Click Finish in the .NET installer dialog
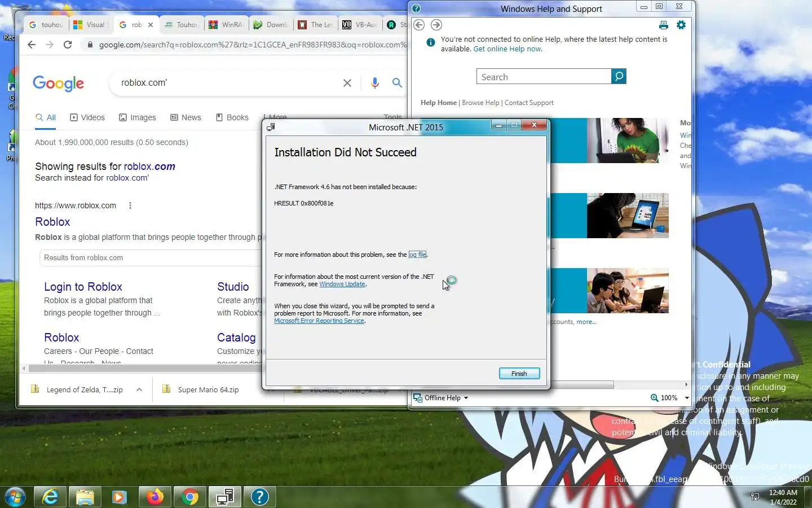 click(519, 374)
